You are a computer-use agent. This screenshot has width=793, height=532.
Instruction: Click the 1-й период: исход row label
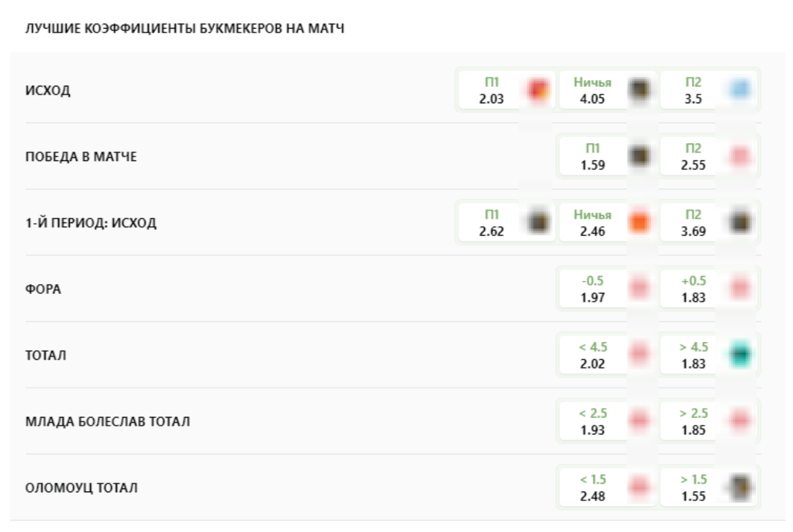click(x=91, y=223)
